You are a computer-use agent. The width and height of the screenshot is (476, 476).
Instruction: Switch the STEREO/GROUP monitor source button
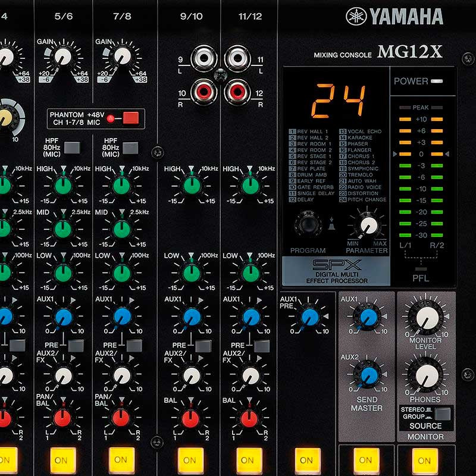443,414
